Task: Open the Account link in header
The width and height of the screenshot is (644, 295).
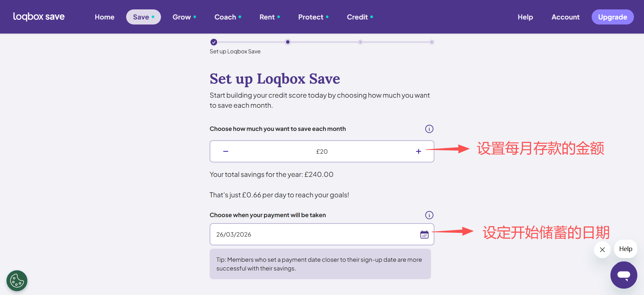Action: (565, 17)
